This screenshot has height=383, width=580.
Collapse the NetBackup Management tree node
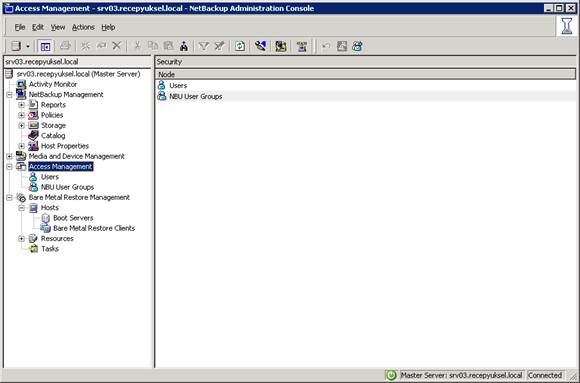point(9,95)
